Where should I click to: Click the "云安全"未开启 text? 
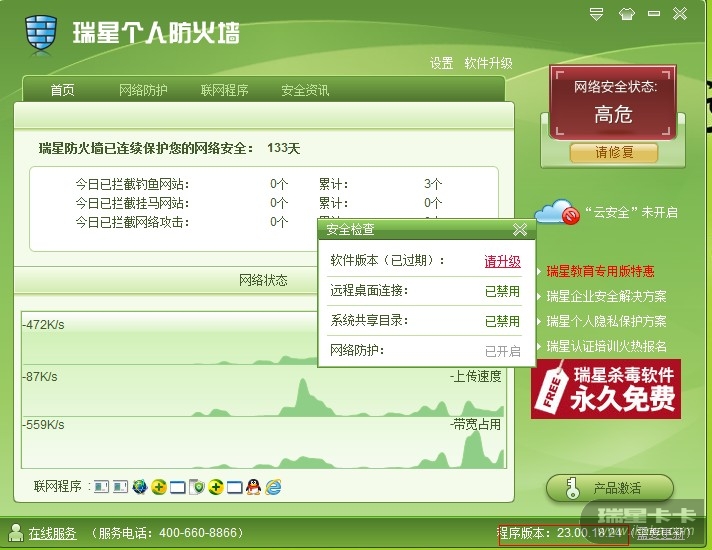coord(631,212)
